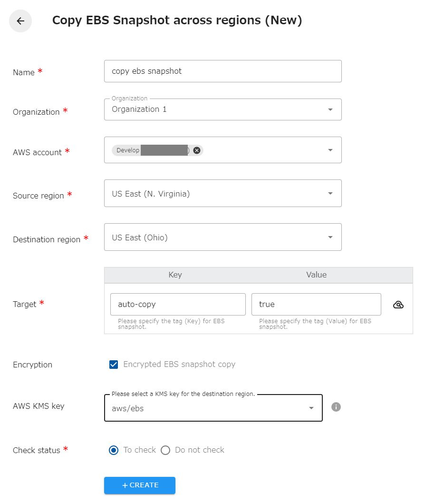The image size is (425, 504).
Task: Remove the Develop account chip with the X
Action: [x=196, y=150]
